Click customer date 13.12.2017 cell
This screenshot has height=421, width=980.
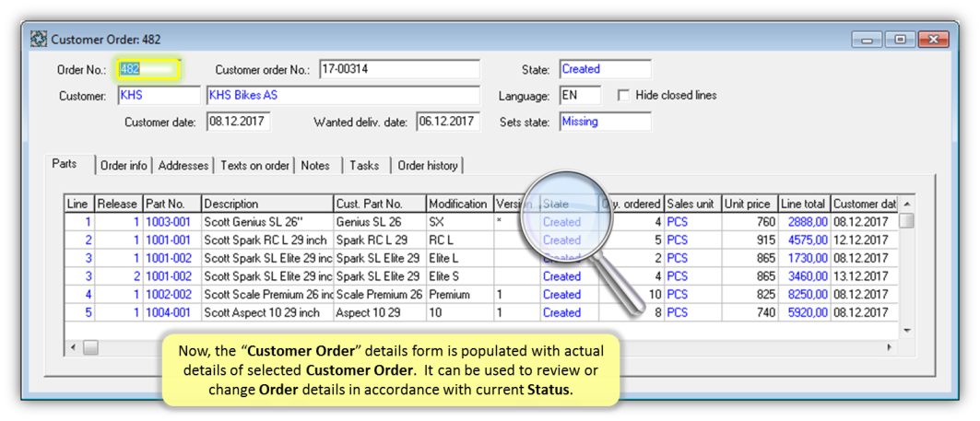point(865,276)
